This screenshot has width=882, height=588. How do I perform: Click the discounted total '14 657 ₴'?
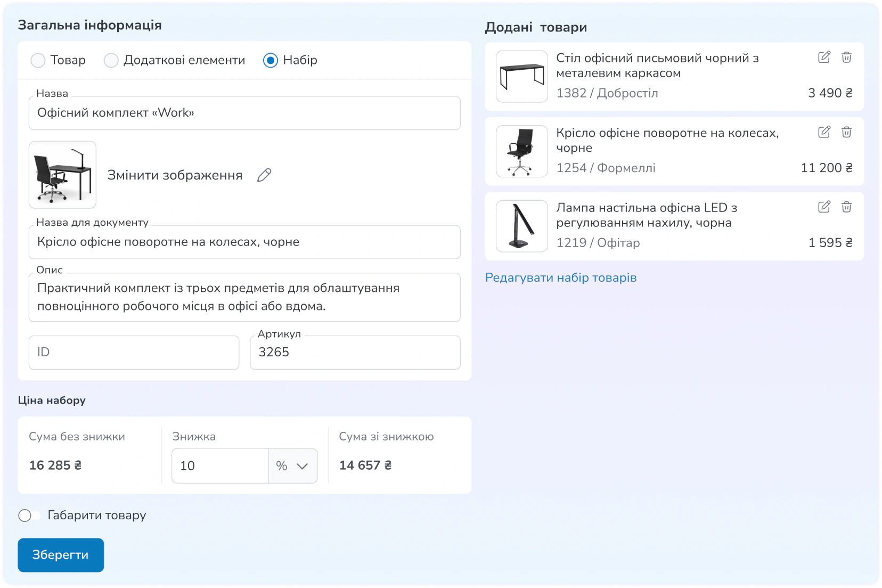pos(365,466)
